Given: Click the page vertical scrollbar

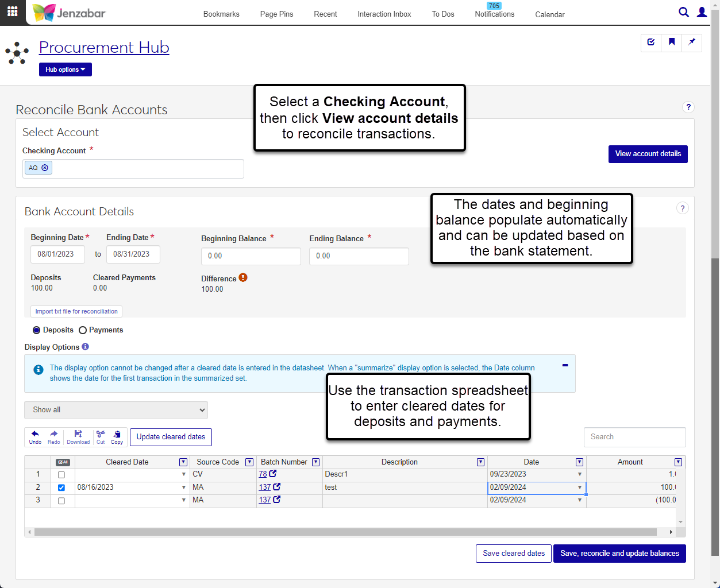Looking at the screenshot, I should tap(715, 407).
